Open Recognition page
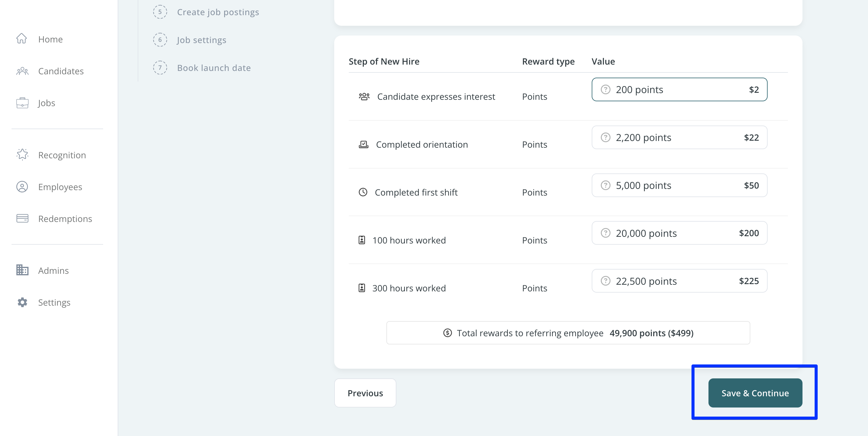The image size is (868, 436). coord(62,155)
